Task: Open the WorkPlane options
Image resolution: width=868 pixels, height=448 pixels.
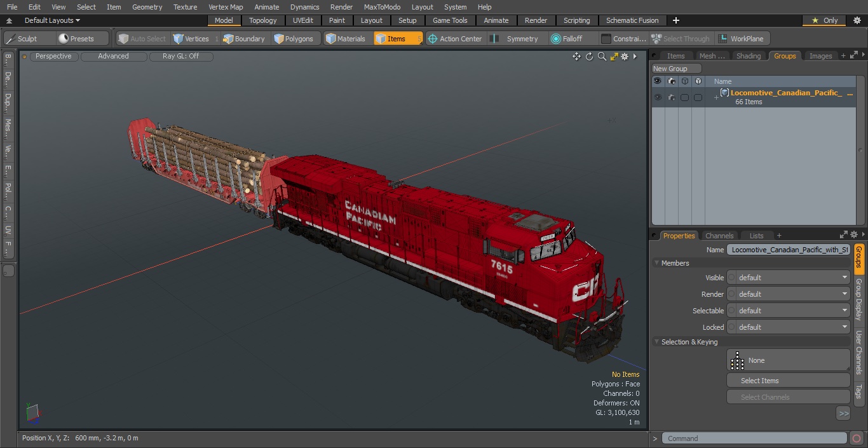Action: tap(742, 39)
